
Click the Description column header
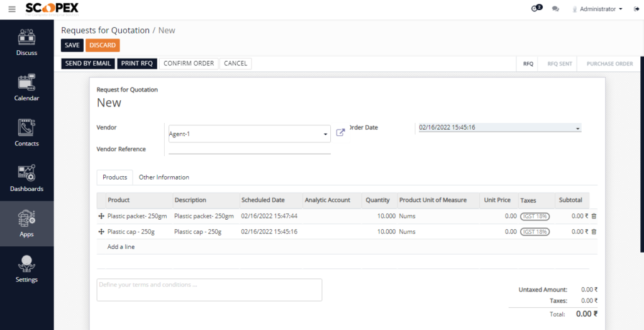click(x=206, y=200)
